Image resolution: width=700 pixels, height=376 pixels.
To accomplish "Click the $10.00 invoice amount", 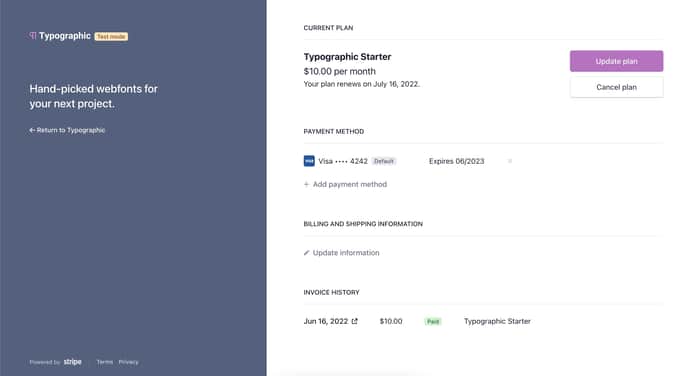I will 391,321.
